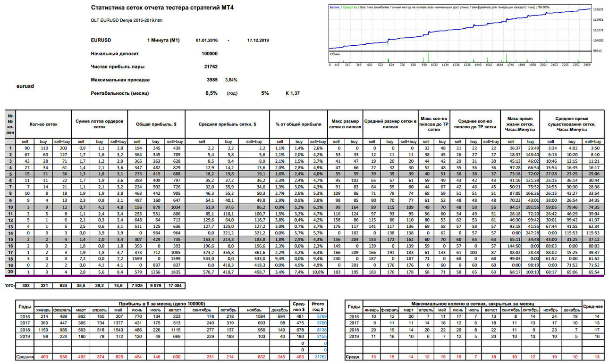This screenshot has width=609, height=364.
Task: Select the row 20 percentage "10,8%"
Action: tap(318, 273)
